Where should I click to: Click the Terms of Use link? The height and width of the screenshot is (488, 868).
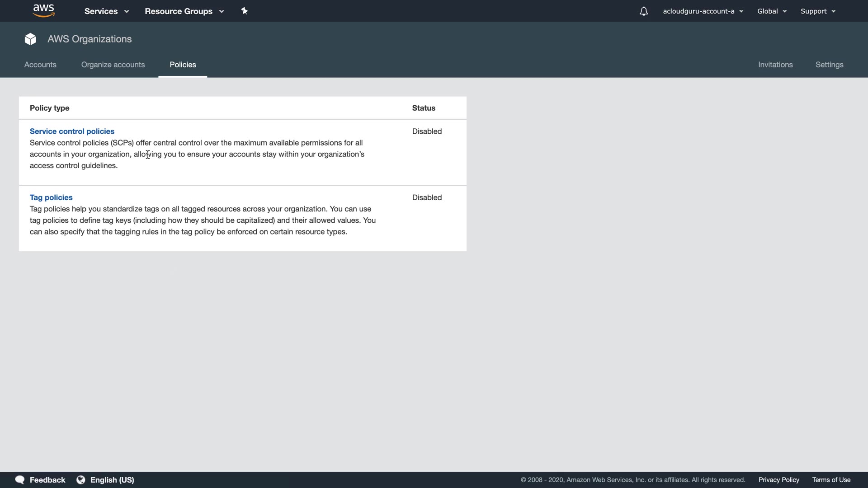(x=831, y=480)
